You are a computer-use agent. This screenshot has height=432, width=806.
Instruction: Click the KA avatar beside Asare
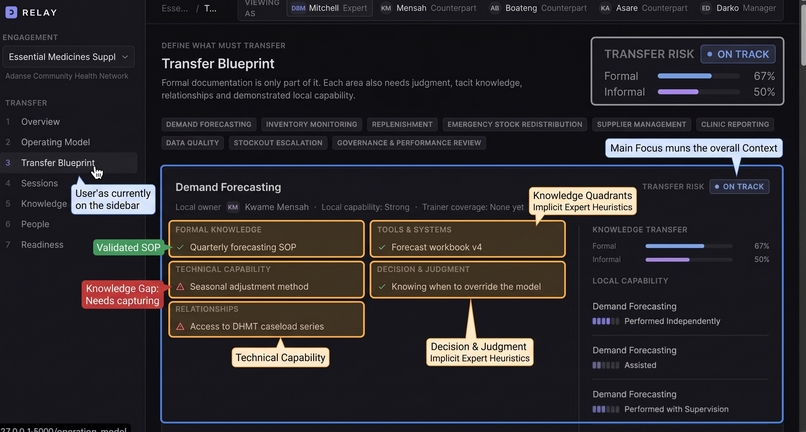pyautogui.click(x=606, y=8)
